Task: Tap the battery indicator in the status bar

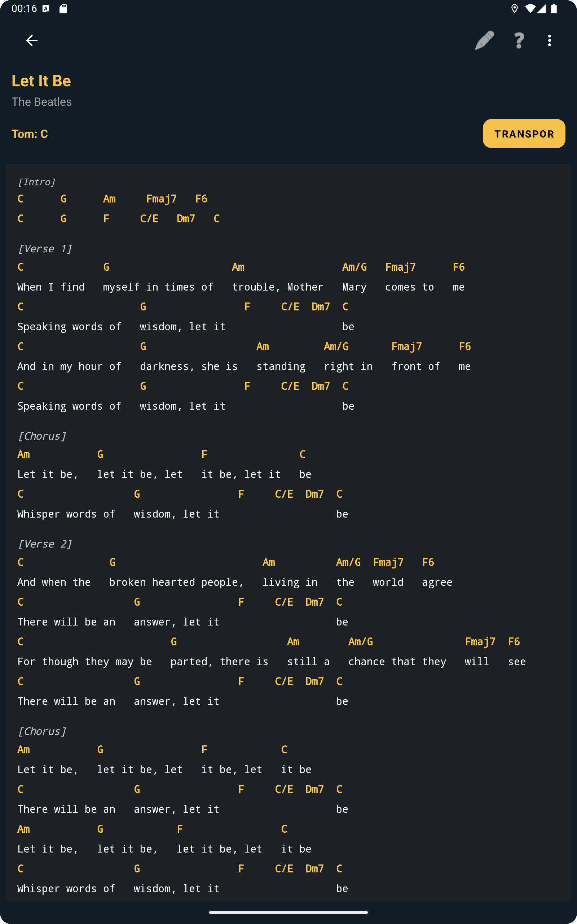Action: coord(554,8)
